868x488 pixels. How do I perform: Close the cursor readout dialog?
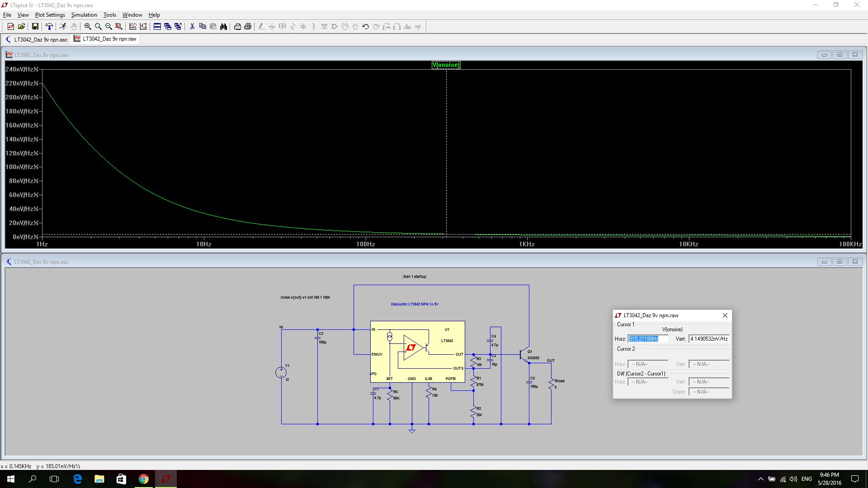pos(725,315)
